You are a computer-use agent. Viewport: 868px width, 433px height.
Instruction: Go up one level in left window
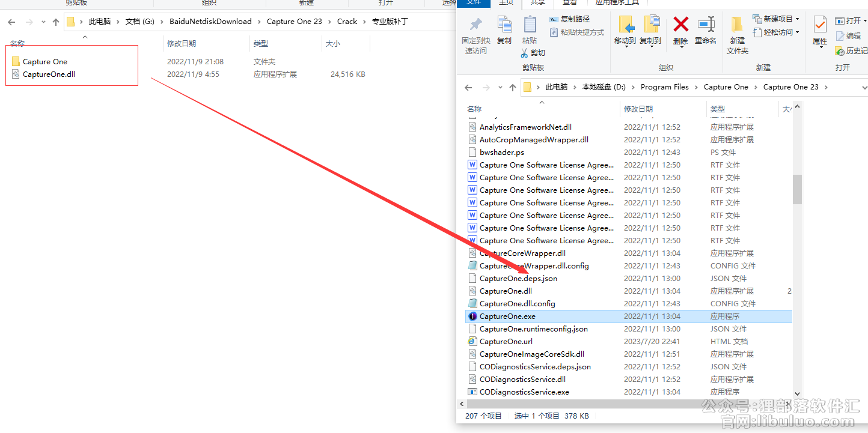[56, 22]
